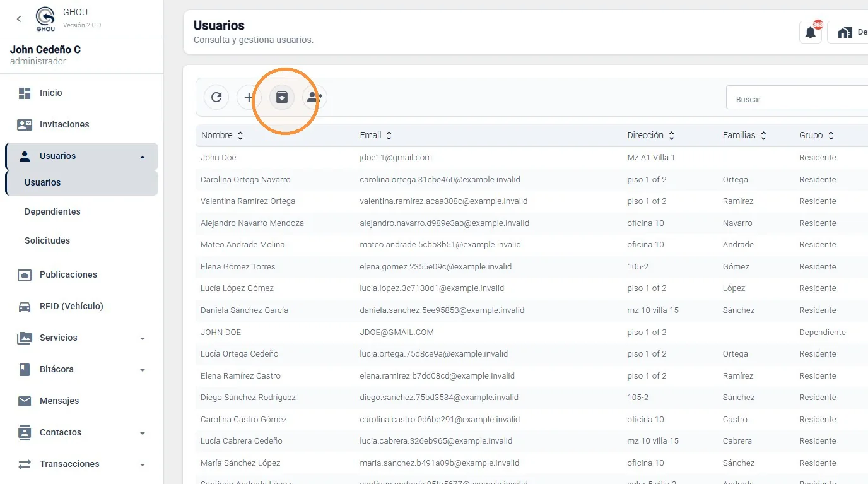This screenshot has width=868, height=484.
Task: Select Daniela Sánchez García in the list
Action: [x=244, y=310]
